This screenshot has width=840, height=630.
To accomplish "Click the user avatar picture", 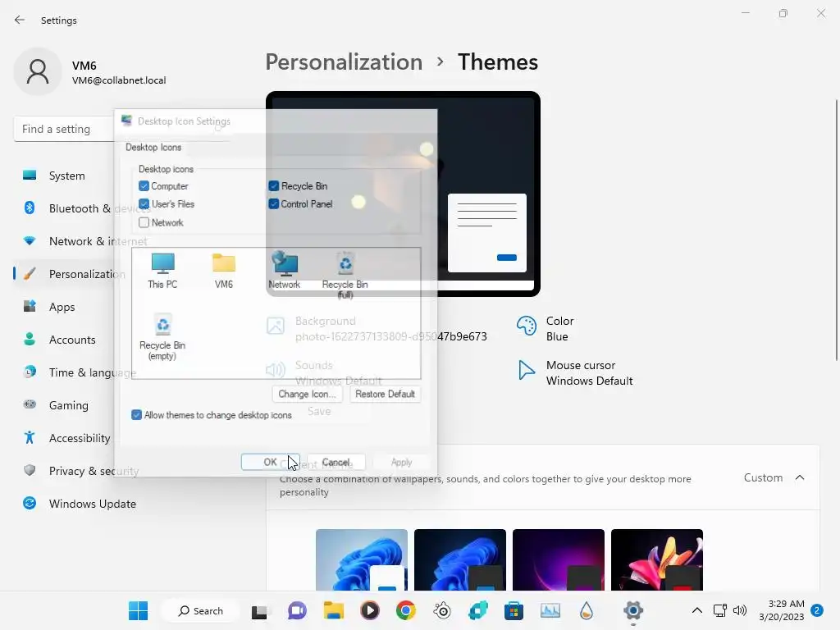I will 38,72.
